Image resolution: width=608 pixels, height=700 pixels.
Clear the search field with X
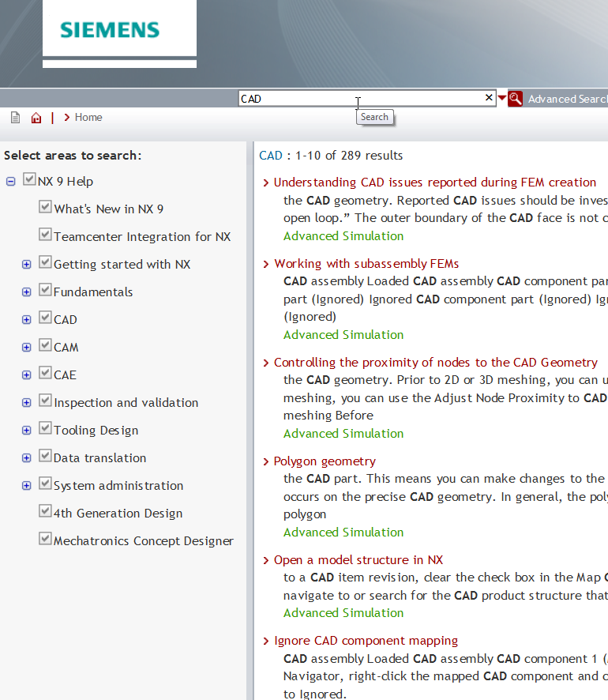[x=489, y=97]
